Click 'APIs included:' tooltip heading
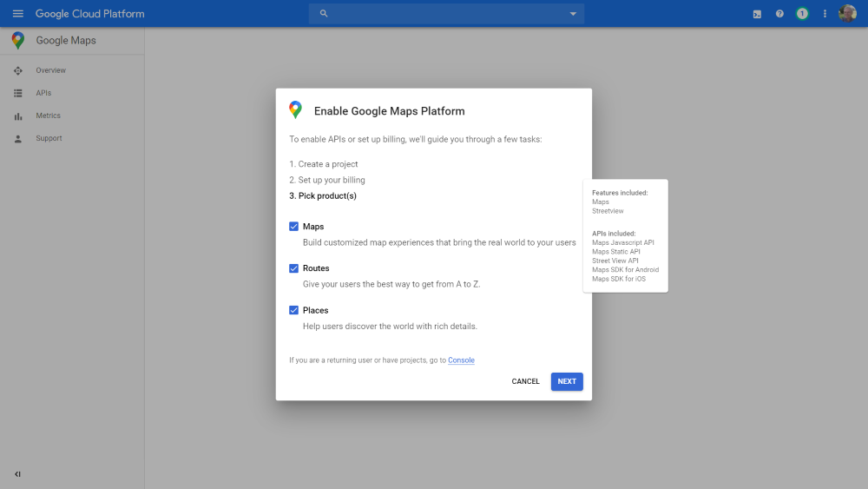The width and height of the screenshot is (868, 489). click(x=614, y=234)
